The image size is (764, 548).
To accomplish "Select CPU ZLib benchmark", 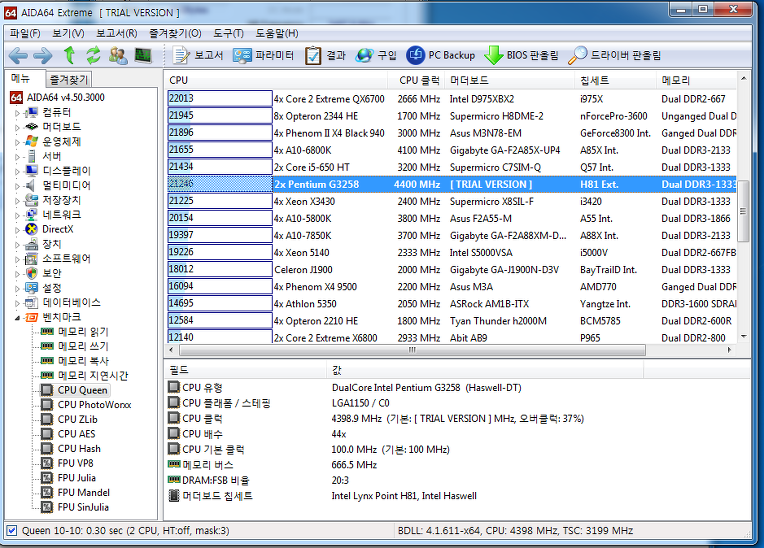I will coord(77,419).
